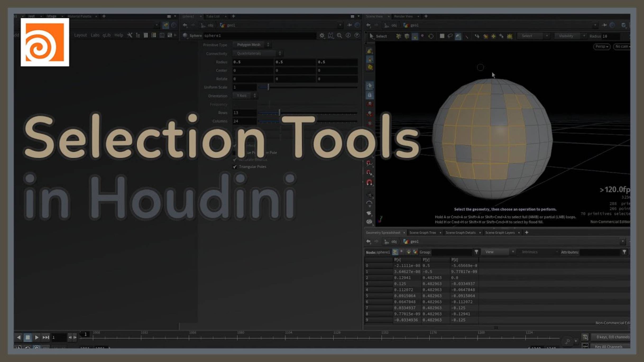Image resolution: width=644 pixels, height=362 pixels.
Task: Open the Houdini gear settings icon near sphere1 field
Action: tap(321, 35)
